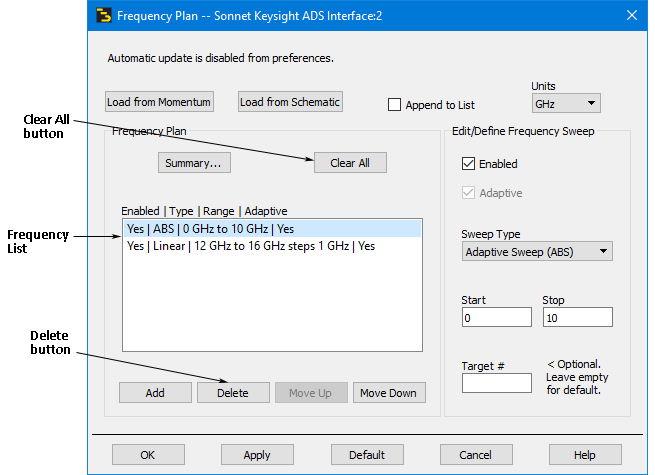
Task: Move the selected sweep down
Action: pyautogui.click(x=389, y=393)
